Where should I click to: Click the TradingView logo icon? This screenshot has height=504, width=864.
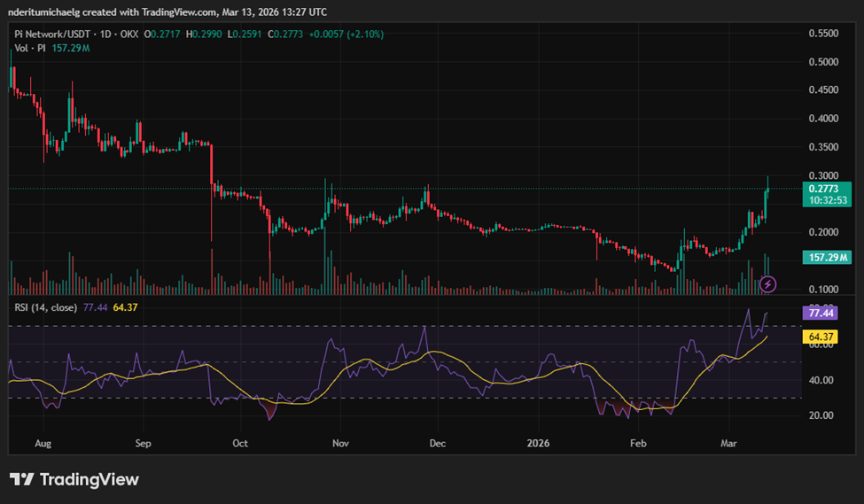coord(22,479)
